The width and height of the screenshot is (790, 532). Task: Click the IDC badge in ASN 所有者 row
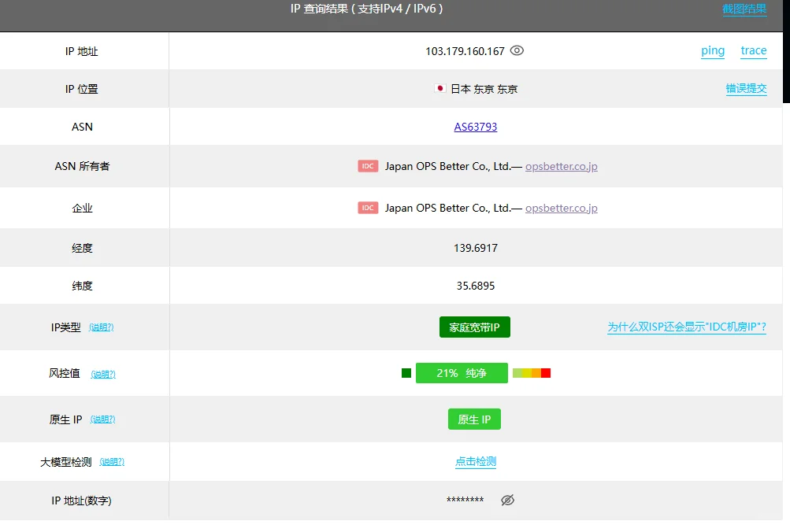(x=368, y=166)
